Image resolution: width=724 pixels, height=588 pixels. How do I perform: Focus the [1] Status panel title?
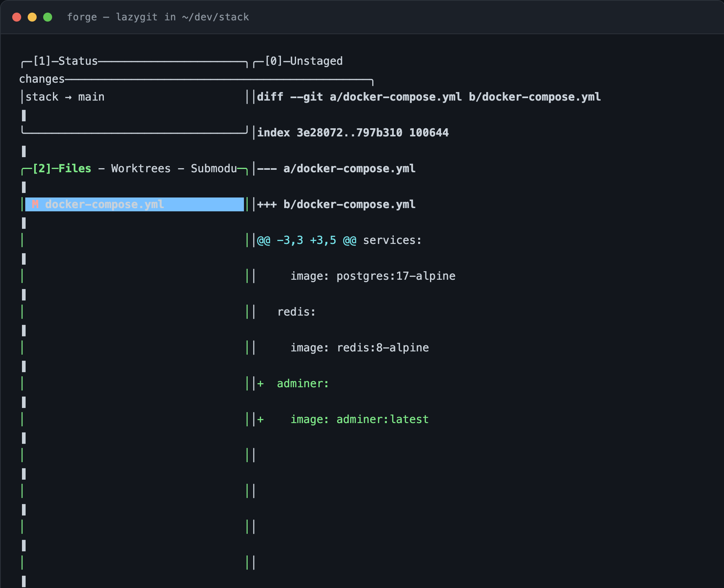point(66,61)
